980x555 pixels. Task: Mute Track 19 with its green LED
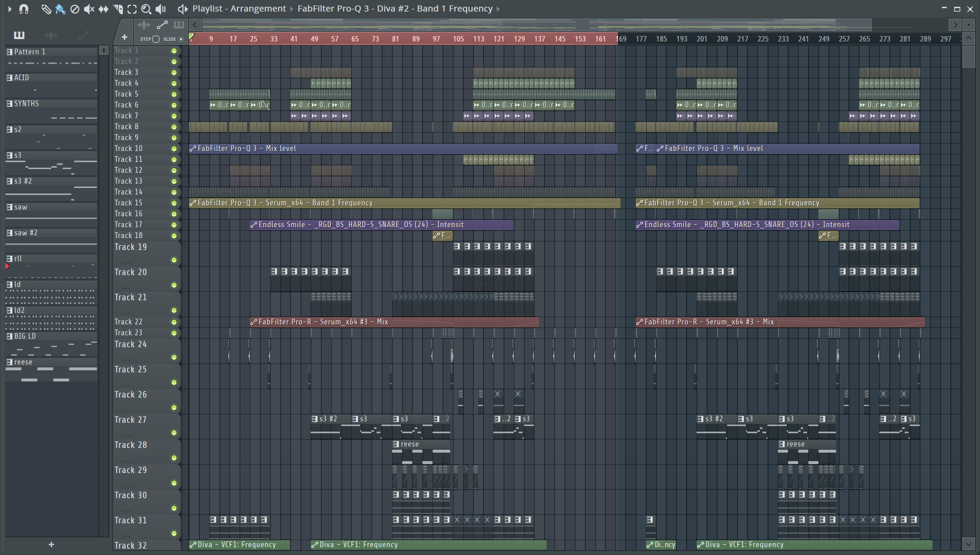pyautogui.click(x=174, y=260)
